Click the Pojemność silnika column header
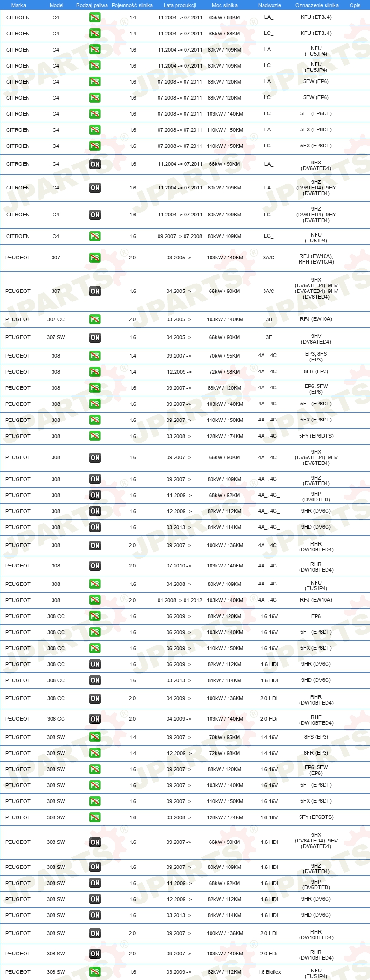 coord(132,5)
